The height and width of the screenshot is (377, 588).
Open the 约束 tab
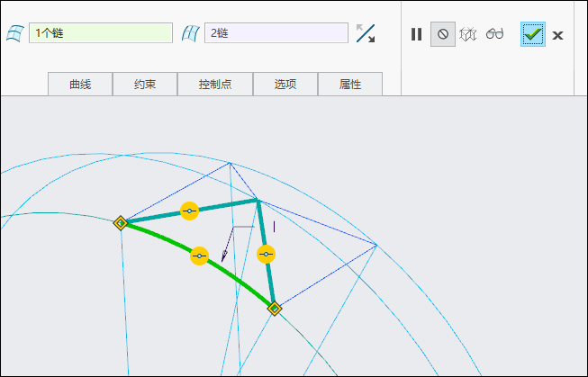145,85
